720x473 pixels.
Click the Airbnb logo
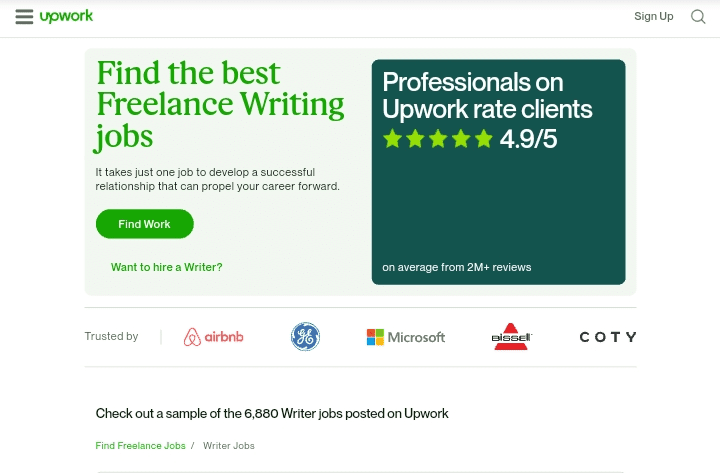(214, 337)
